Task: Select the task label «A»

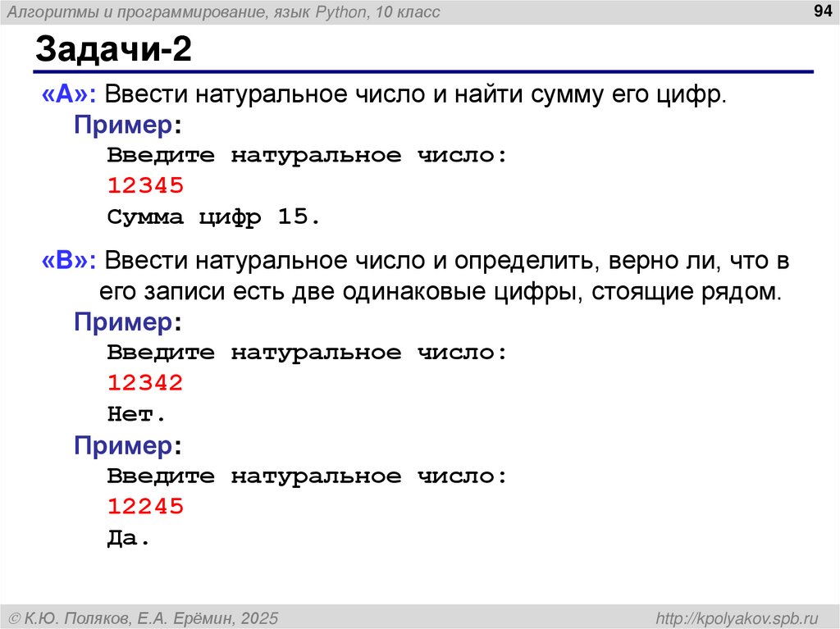Action: pos(57,93)
